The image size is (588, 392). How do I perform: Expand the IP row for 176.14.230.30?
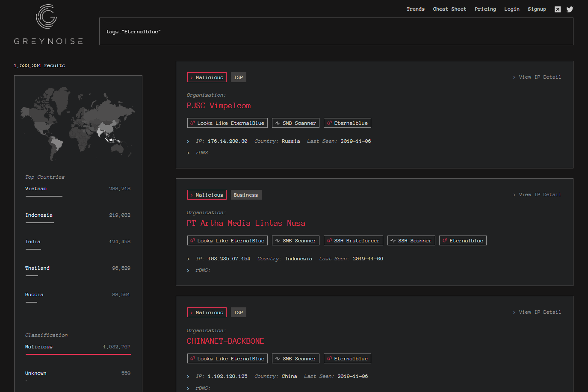[x=188, y=141]
